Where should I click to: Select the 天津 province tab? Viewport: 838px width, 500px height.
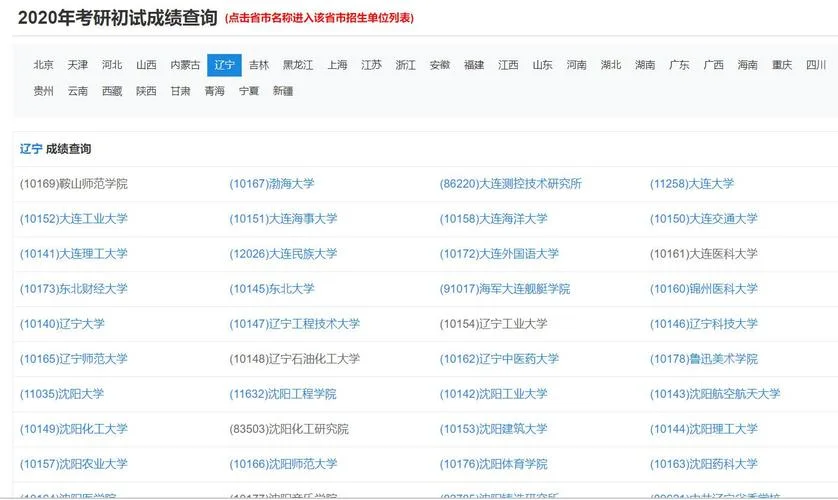[x=77, y=65]
